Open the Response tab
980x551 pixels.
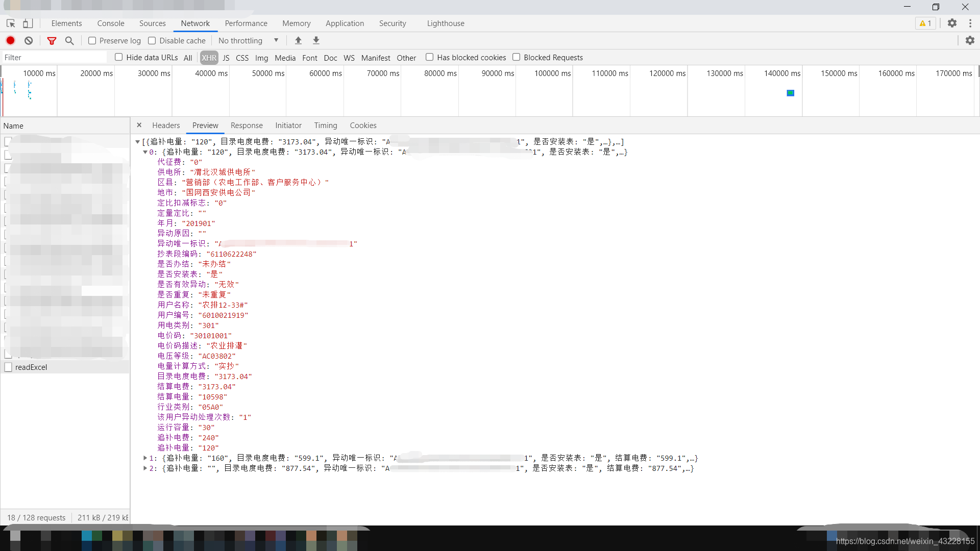coord(247,126)
